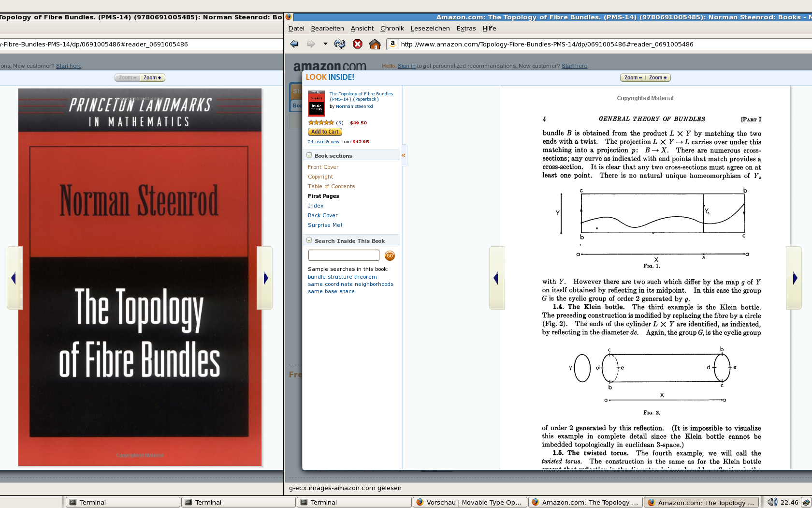
Task: Collapse the Search Inside This Book section
Action: (x=309, y=240)
